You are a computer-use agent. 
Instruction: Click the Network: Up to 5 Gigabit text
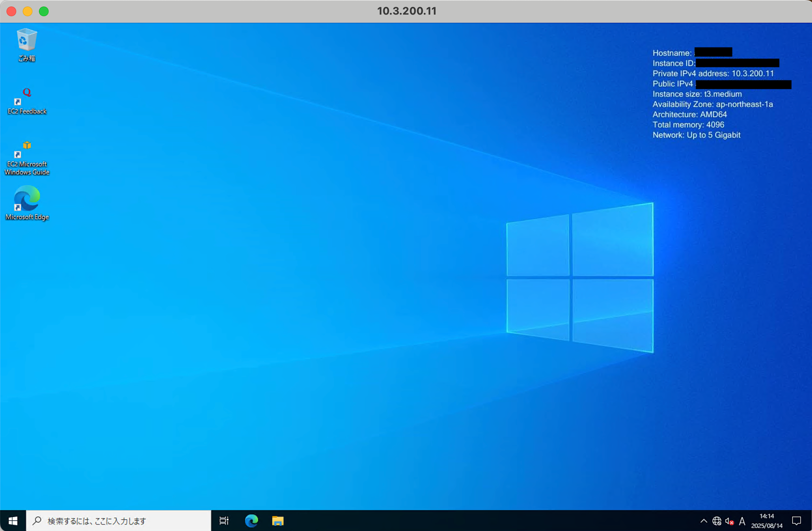pyautogui.click(x=696, y=135)
